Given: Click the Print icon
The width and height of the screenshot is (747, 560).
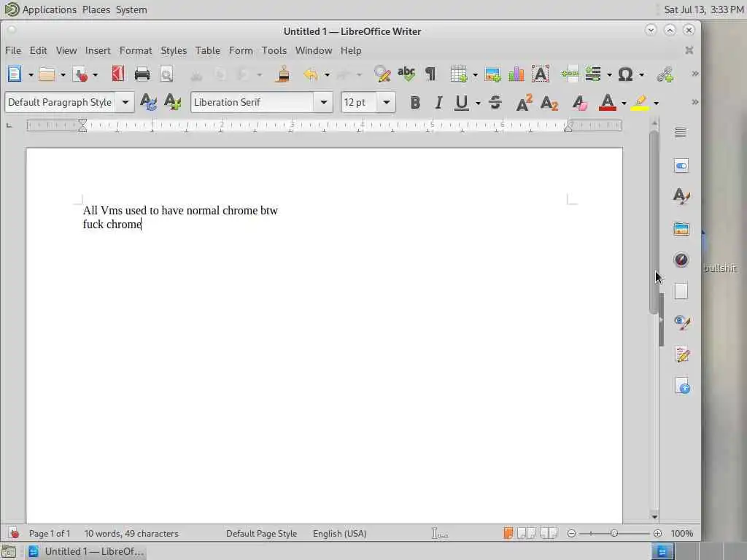Looking at the screenshot, I should coord(142,74).
